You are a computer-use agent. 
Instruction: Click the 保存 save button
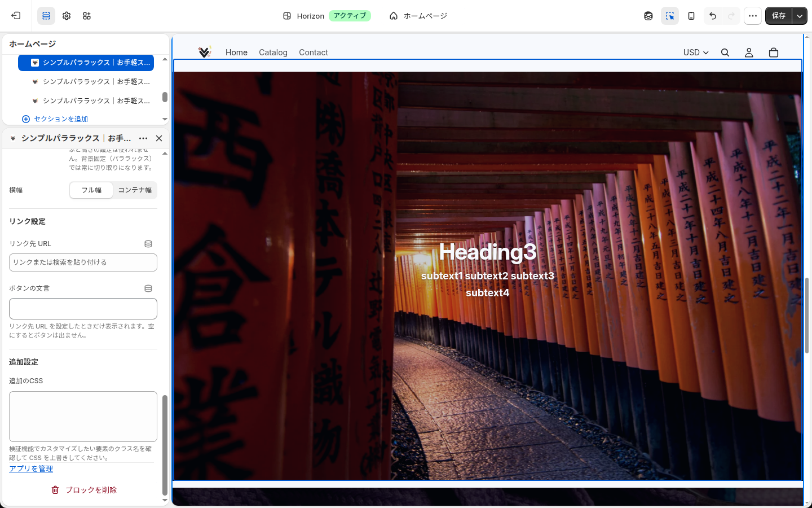click(x=779, y=16)
